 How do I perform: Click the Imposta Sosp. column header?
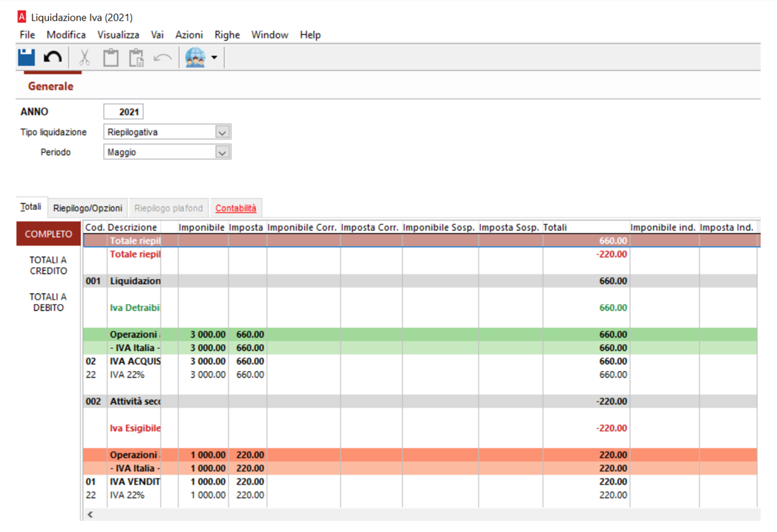[510, 227]
